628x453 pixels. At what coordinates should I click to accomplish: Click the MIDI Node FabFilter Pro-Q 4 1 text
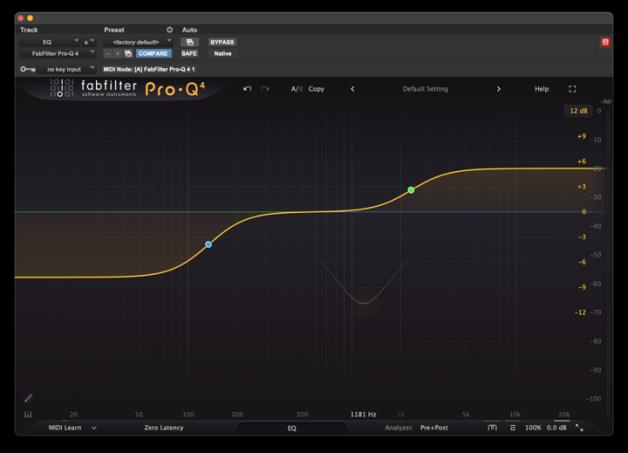149,69
